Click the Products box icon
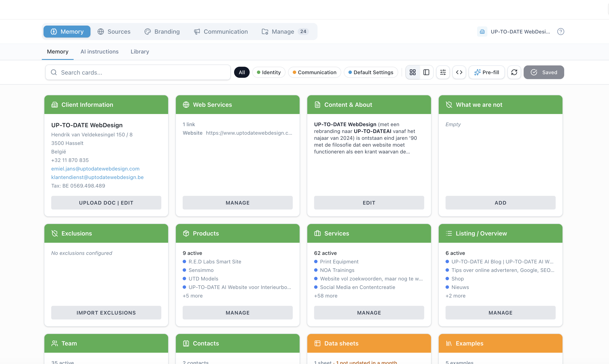Screen dimensions: 609x364 (186, 233)
